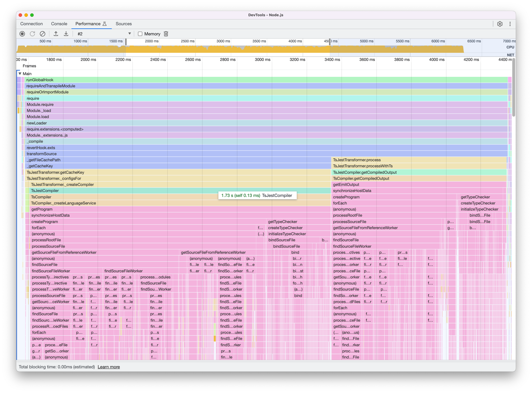The width and height of the screenshot is (532, 393).
Task: Select the _compile flame bar
Action: [x=266, y=141]
